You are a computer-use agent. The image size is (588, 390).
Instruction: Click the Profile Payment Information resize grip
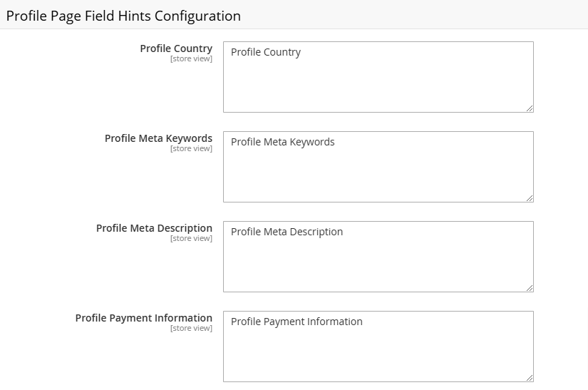tap(530, 378)
